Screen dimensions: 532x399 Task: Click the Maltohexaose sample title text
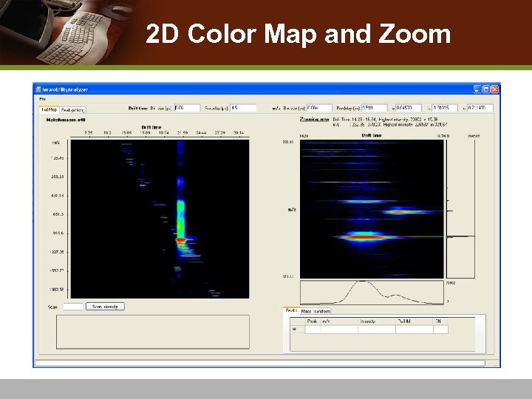point(66,120)
